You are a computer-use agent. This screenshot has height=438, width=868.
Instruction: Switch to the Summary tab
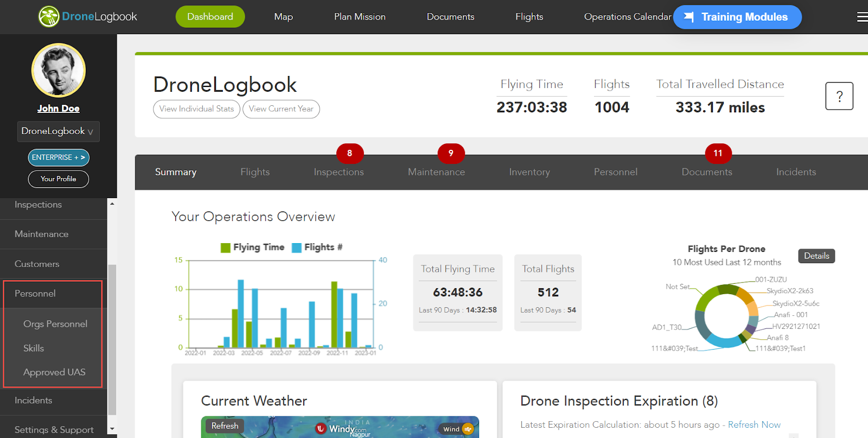(176, 172)
